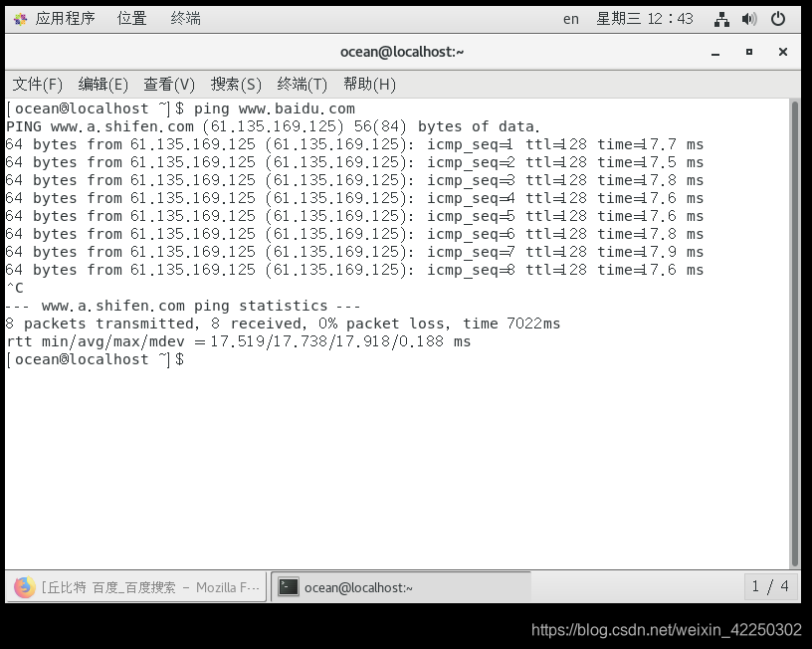The height and width of the screenshot is (649, 812).
Task: Click the terminal icon in taskbar
Action: (x=289, y=587)
